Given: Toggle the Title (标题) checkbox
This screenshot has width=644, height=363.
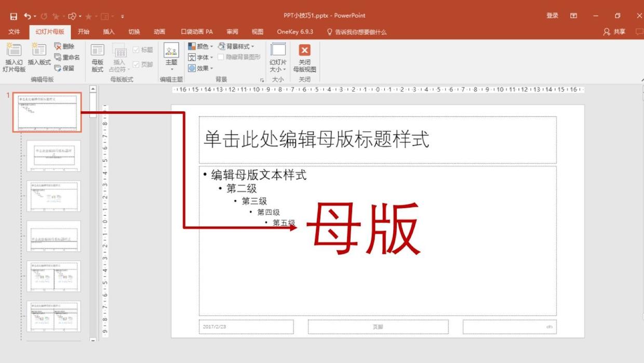Looking at the screenshot, I should click(x=136, y=50).
